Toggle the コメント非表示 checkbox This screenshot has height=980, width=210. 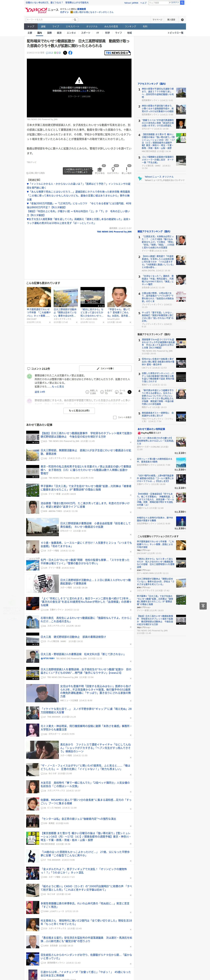pyautogui.click(x=115, y=417)
